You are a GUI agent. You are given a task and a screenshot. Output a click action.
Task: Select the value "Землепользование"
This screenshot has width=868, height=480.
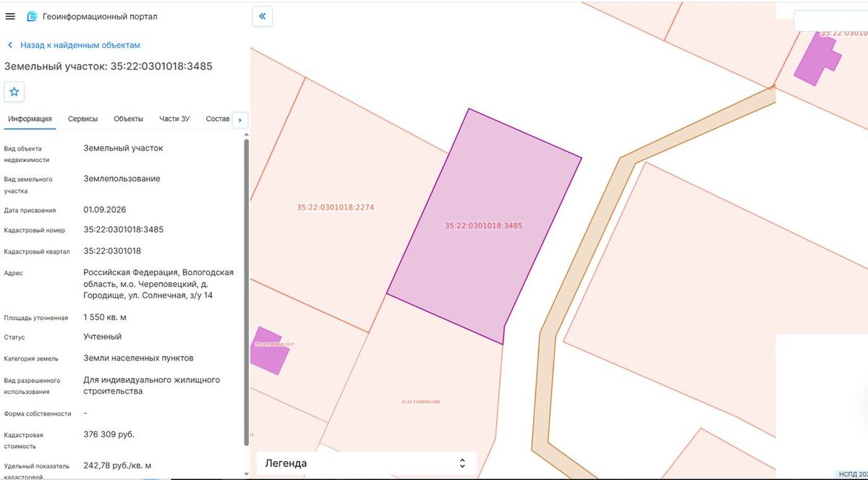pos(122,179)
